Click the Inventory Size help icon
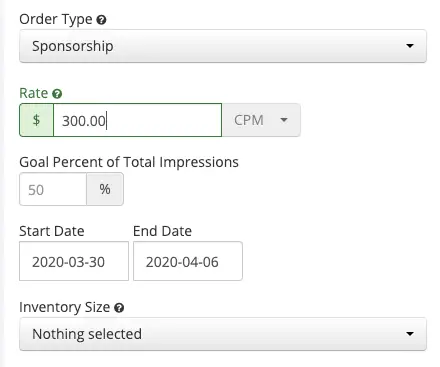Screen dimensions: 440x367 point(119,308)
